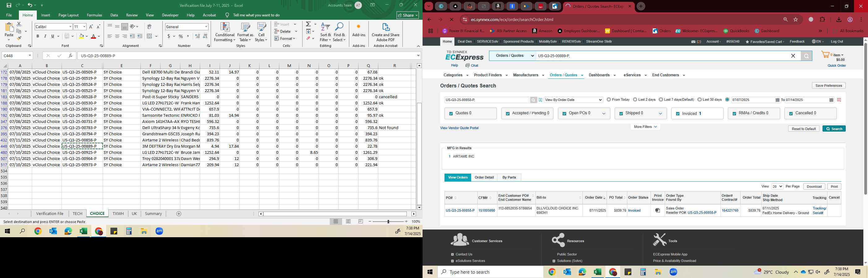Open the Formulas ribbon tab

[x=94, y=15]
